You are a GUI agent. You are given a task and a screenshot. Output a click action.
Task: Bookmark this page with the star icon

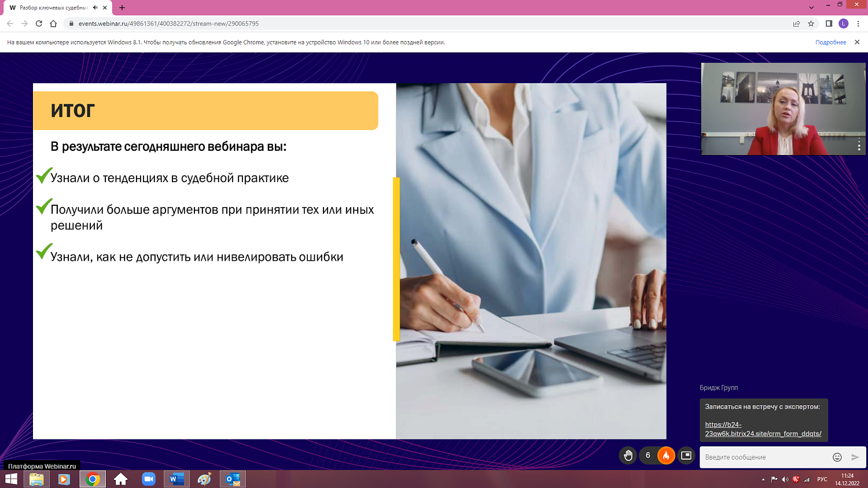coord(811,24)
